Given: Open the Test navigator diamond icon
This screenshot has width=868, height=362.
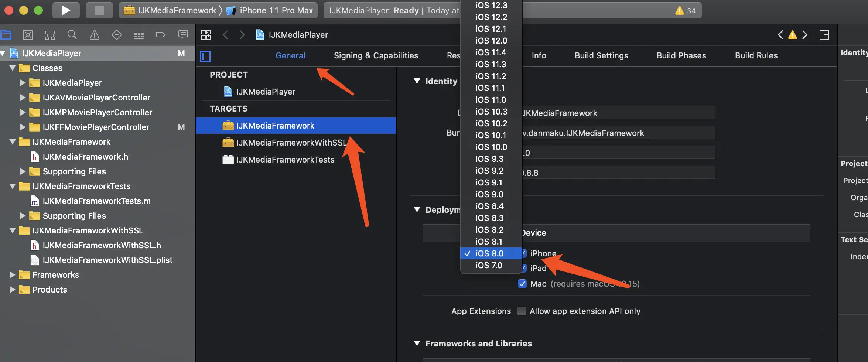Looking at the screenshot, I should click(x=117, y=35).
